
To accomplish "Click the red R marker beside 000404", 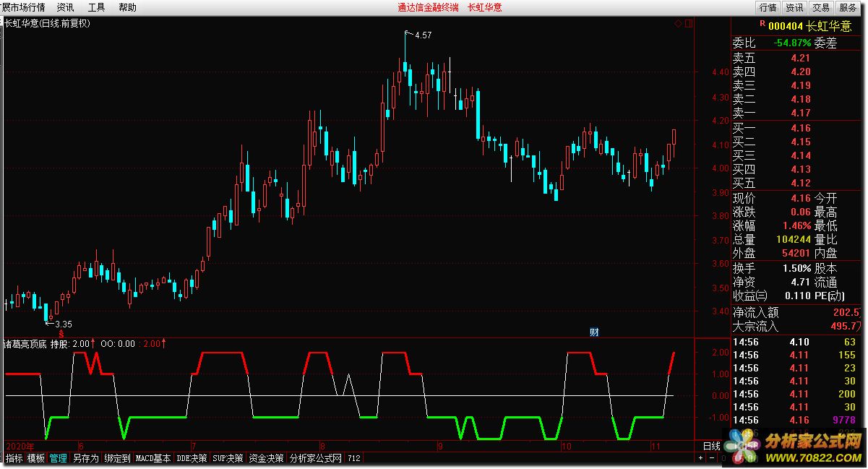I will (762, 24).
